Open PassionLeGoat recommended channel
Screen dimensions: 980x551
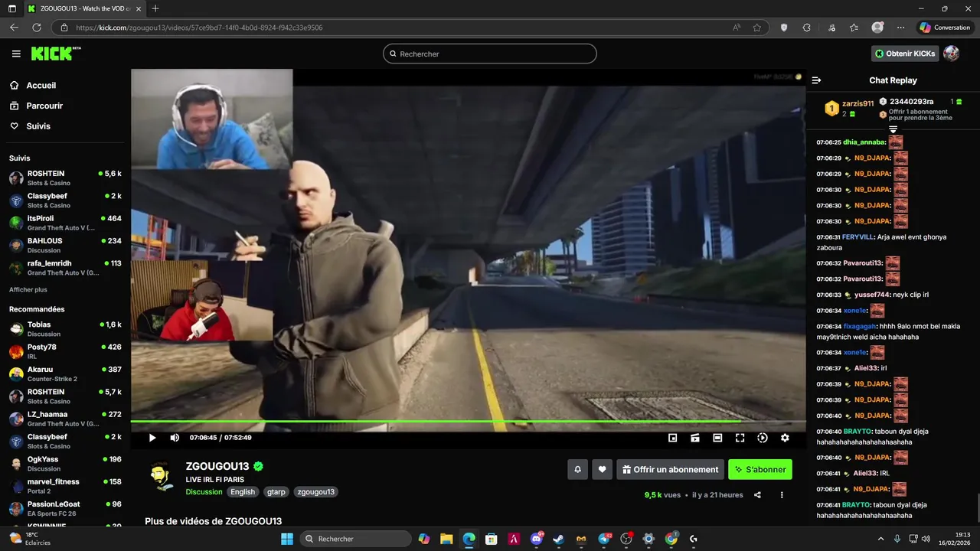tap(65, 508)
